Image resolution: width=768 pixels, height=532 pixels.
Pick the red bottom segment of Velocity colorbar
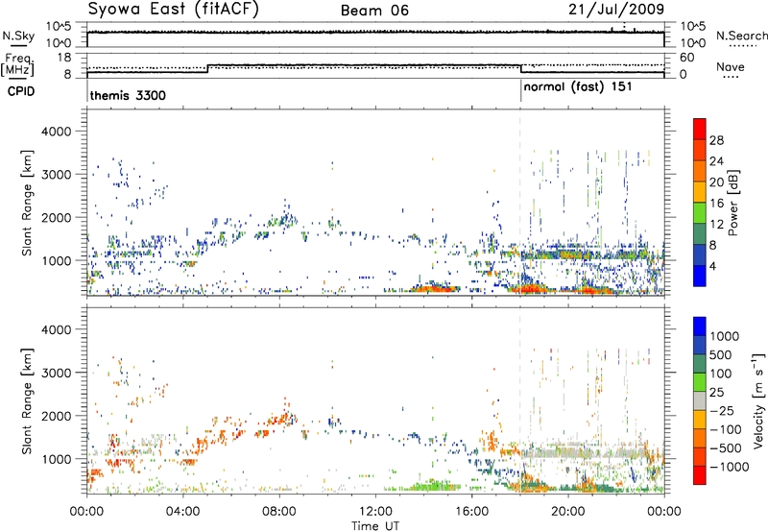(700, 475)
